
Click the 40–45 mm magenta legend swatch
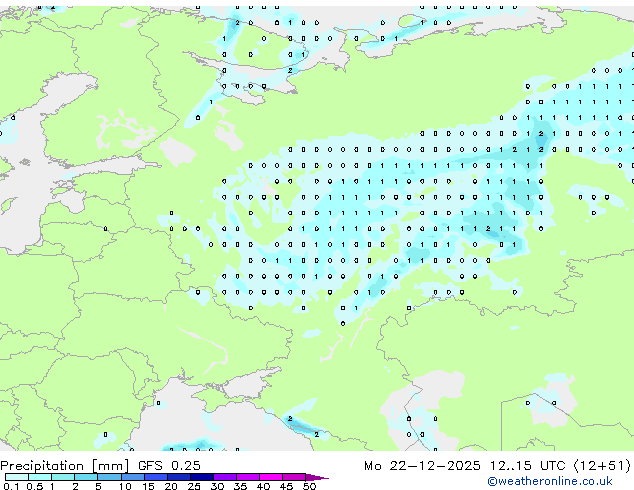pyautogui.click(x=270, y=477)
